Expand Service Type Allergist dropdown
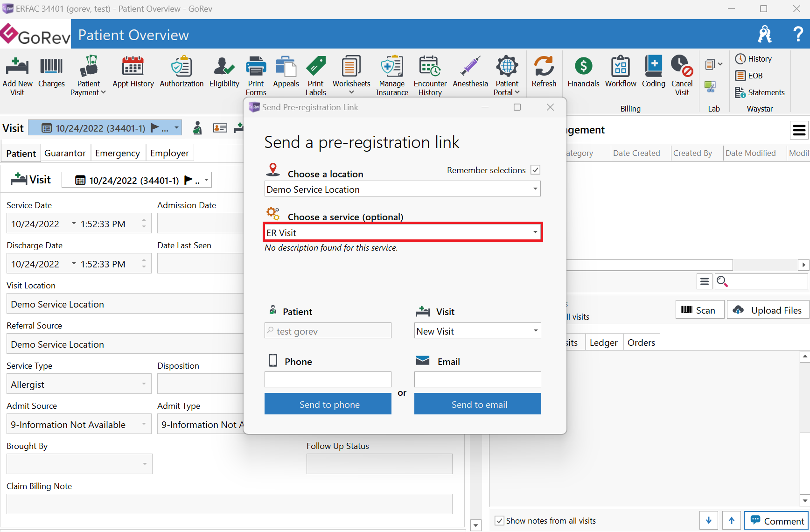Screen dimensions: 810x532 click(x=144, y=384)
